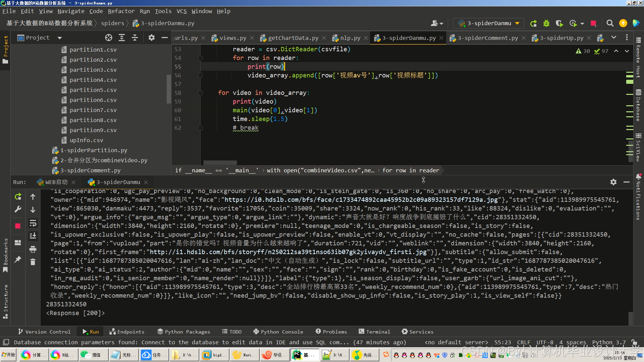The width and height of the screenshot is (644, 362).
Task: Open the Refactor menu
Action: (x=121, y=11)
